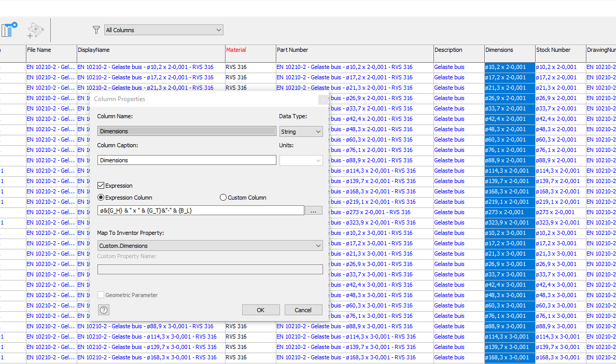Open the expression builder ellipsis button
The height and width of the screenshot is (364, 616).
click(x=314, y=211)
